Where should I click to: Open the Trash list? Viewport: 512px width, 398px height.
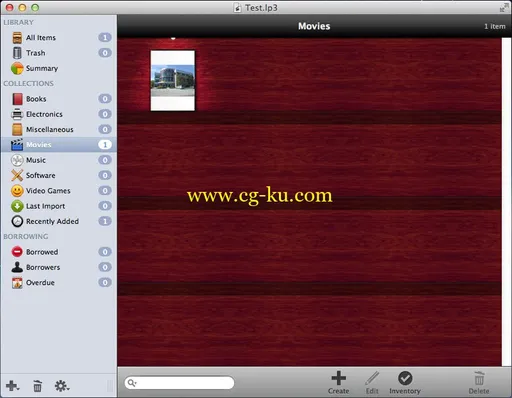click(x=58, y=53)
